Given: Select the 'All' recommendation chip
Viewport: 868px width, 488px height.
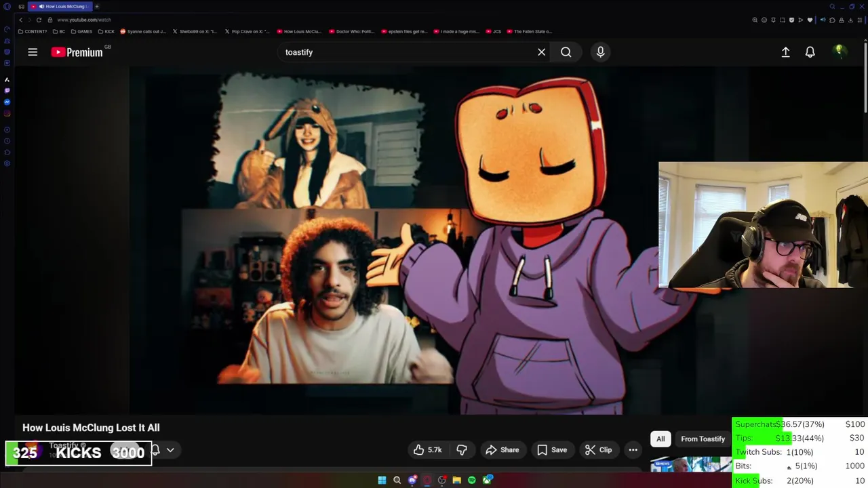Looking at the screenshot, I should 660,439.
